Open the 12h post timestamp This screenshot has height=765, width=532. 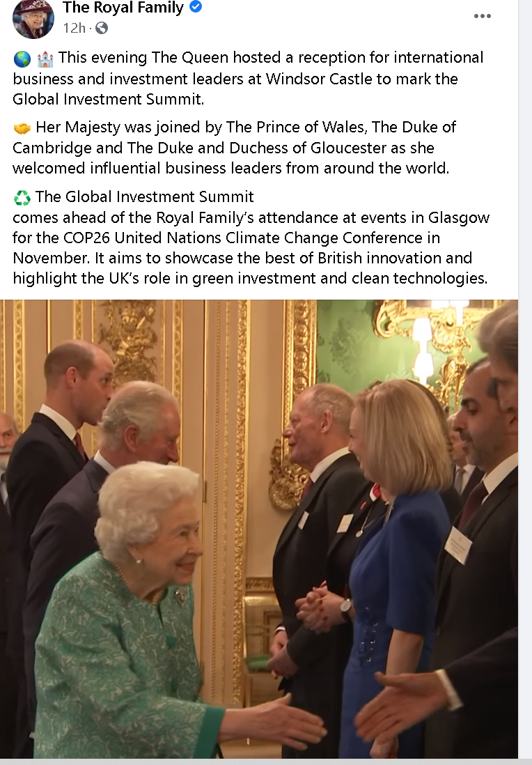tap(74, 29)
